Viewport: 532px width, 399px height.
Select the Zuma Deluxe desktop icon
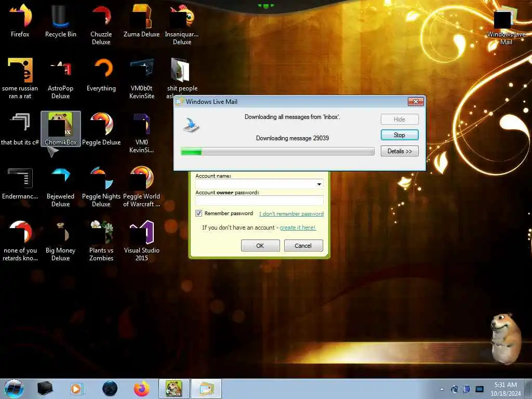pos(141,20)
